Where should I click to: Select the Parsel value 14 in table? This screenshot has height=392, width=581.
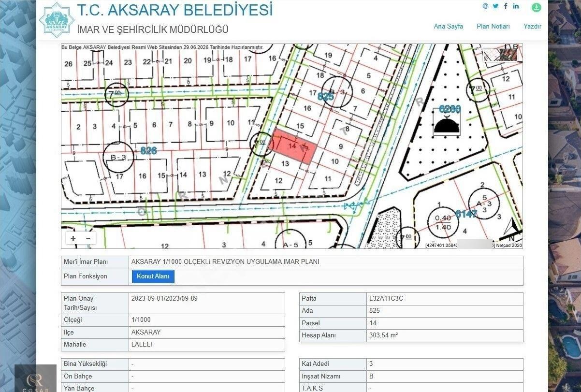coord(373,323)
